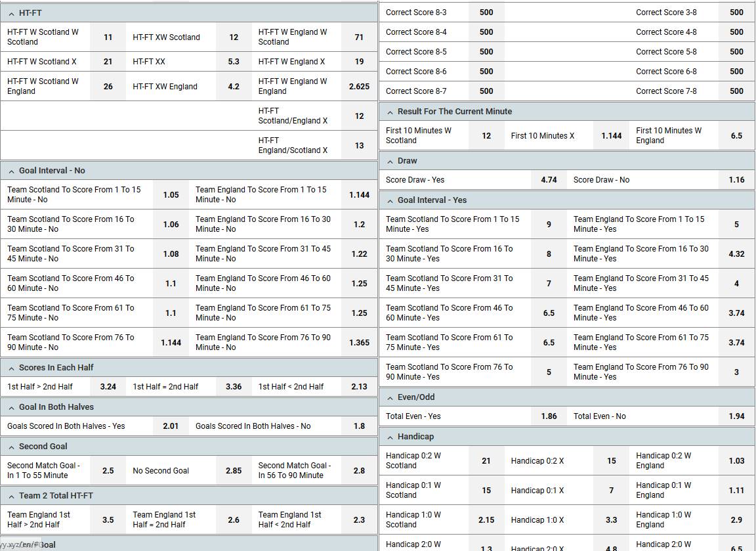Select HT-FT W Scotland W Scotland odds 11

point(108,37)
